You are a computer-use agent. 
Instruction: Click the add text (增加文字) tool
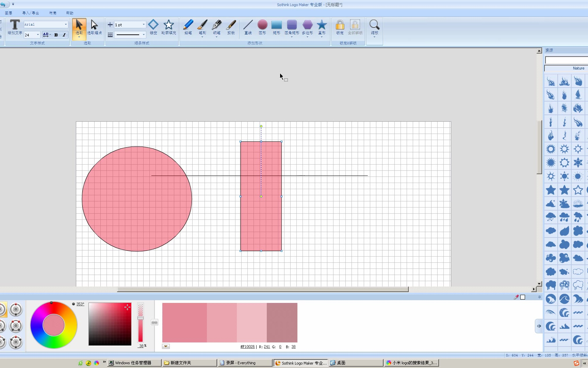15,27
